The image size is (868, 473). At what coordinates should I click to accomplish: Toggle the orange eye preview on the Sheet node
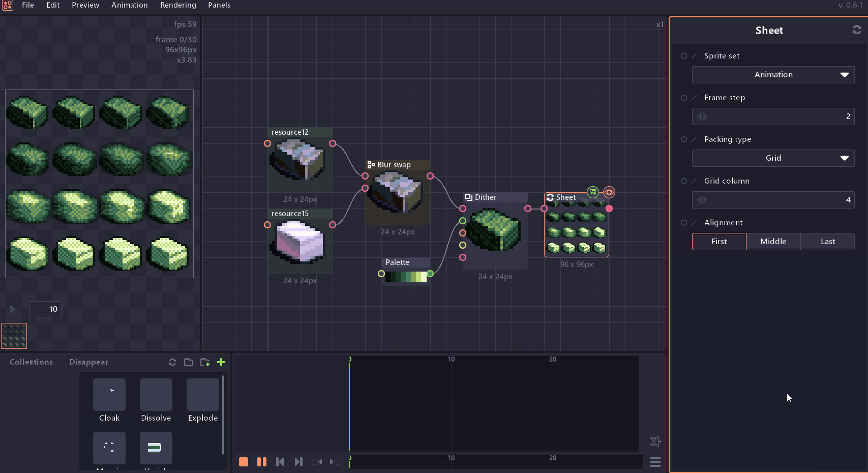(x=609, y=192)
